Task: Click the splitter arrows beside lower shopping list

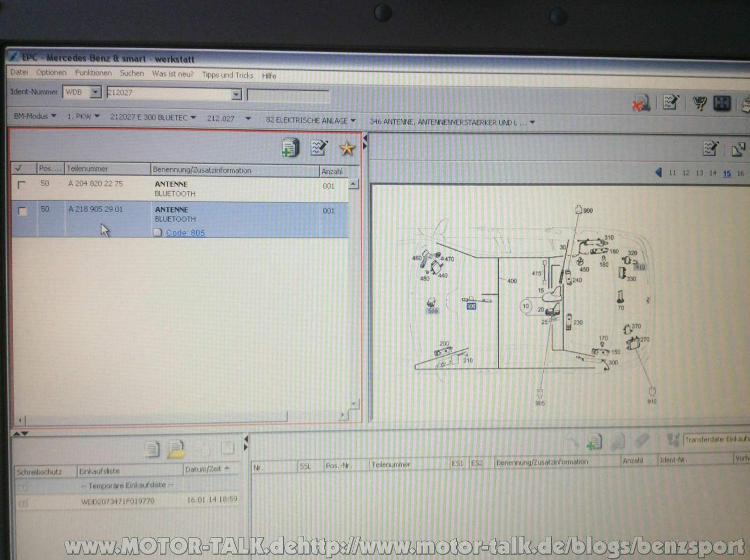Action: click(245, 443)
